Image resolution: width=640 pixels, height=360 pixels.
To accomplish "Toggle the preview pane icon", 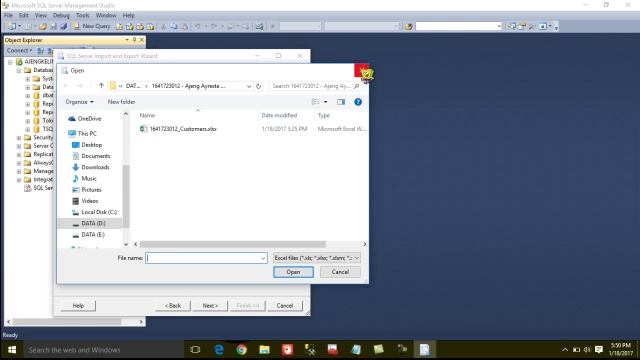I will point(341,102).
